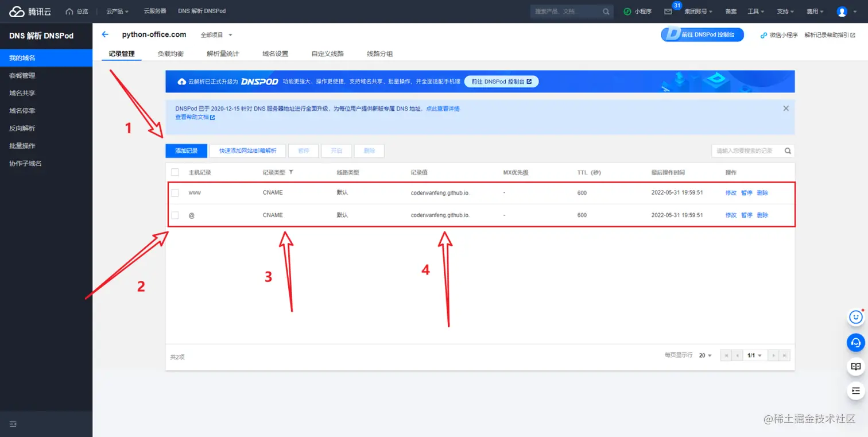
Task: Open 云服务器 in the top navigation
Action: point(155,11)
